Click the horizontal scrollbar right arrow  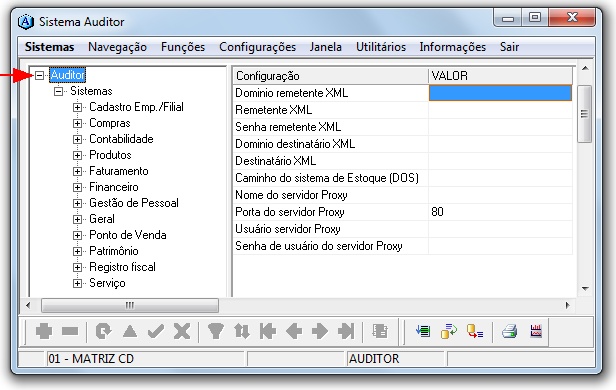click(567, 305)
